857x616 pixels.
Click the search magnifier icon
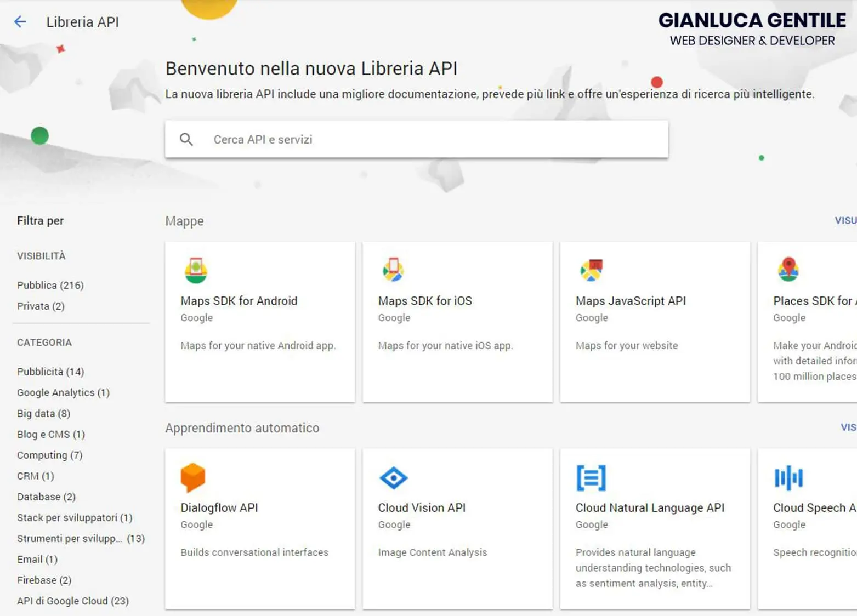pos(186,139)
